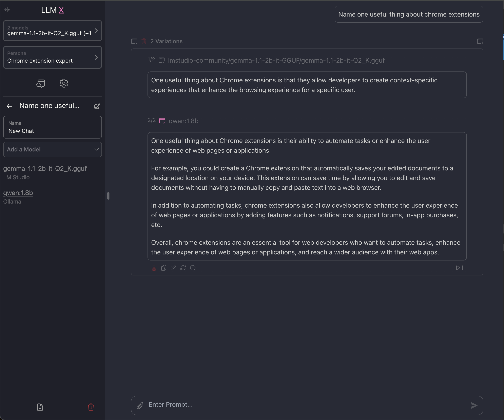Select the gemma variation window icon
Screen dimensions: 504x420
click(x=162, y=60)
